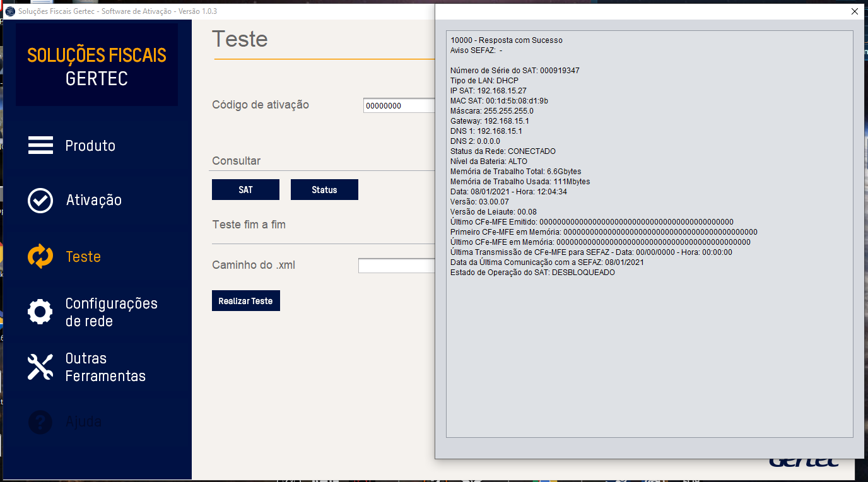Select the Estado de Operação DESBLOQUEADO line

(x=532, y=273)
